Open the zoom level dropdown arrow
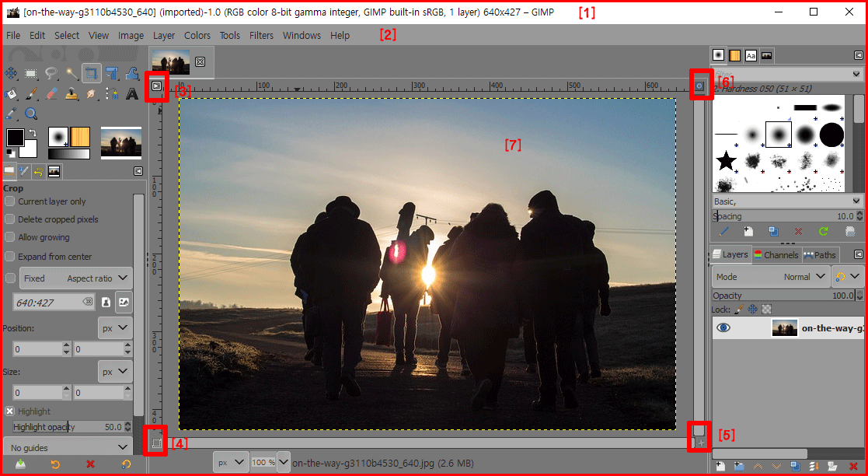 tap(283, 462)
